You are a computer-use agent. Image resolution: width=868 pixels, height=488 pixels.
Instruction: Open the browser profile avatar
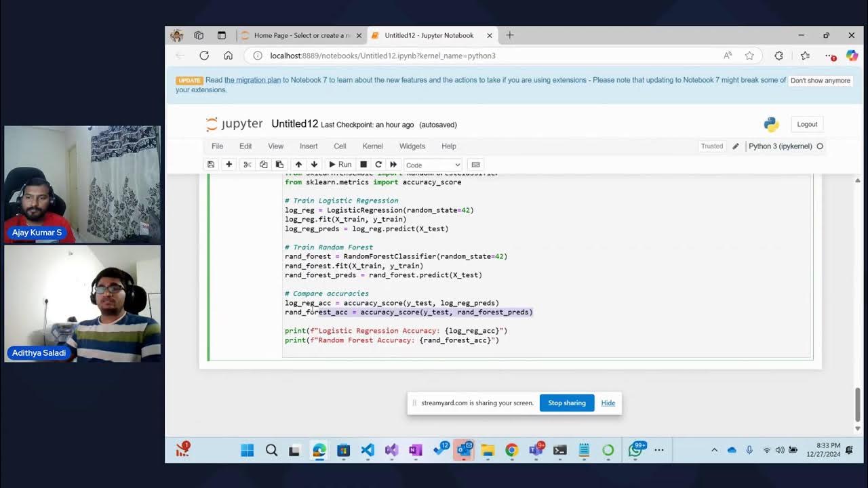tap(177, 35)
